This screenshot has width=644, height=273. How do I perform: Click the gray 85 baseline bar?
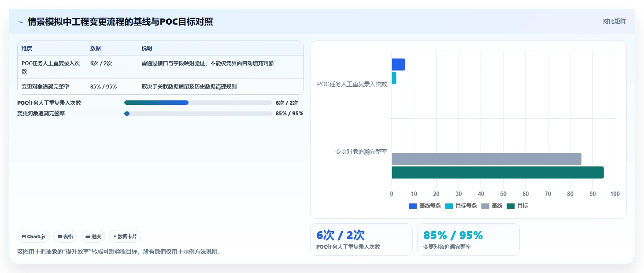[x=486, y=159]
